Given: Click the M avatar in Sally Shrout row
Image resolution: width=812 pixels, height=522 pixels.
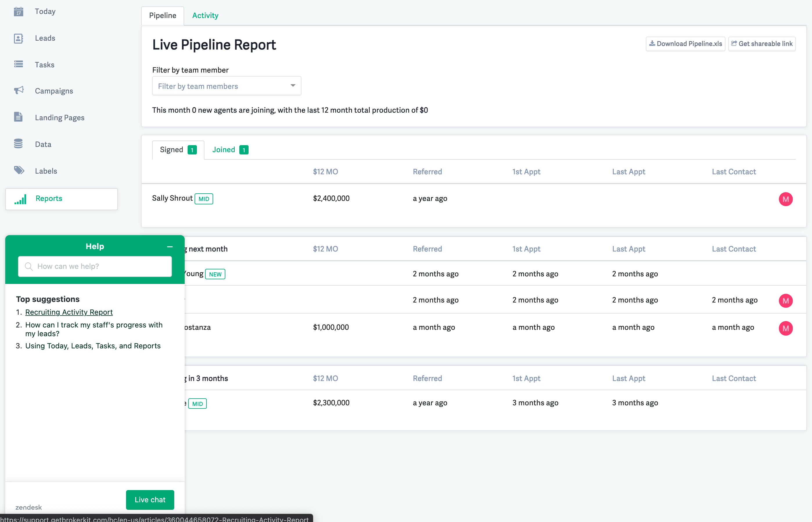Looking at the screenshot, I should 785,199.
